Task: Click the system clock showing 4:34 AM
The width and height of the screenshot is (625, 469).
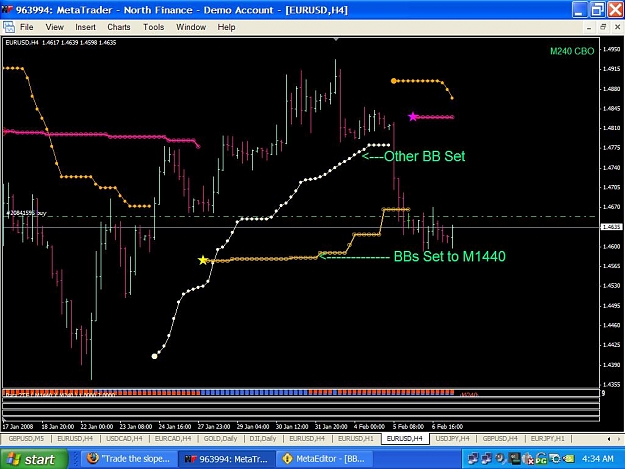Action: tap(597, 459)
